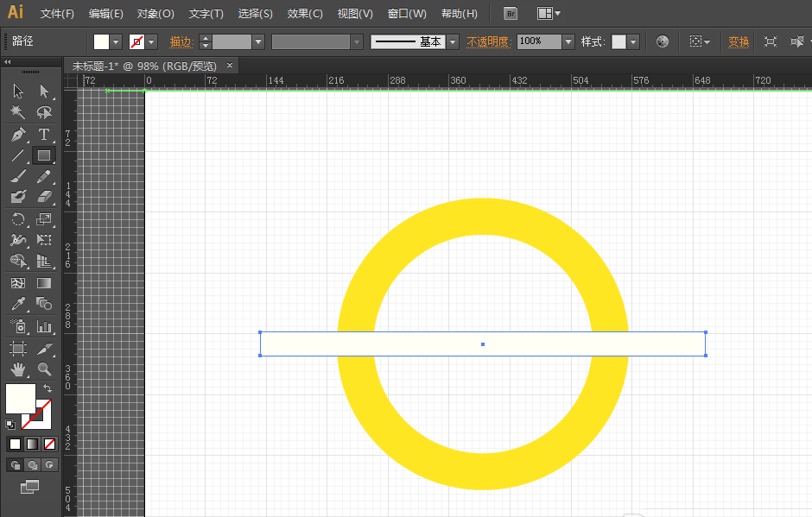This screenshot has height=517, width=812.
Task: Set the paint to None mode
Action: (x=49, y=444)
